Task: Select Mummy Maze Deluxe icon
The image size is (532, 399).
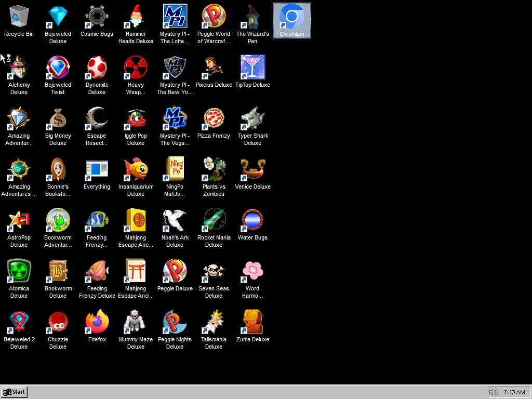Action: pyautogui.click(x=136, y=322)
